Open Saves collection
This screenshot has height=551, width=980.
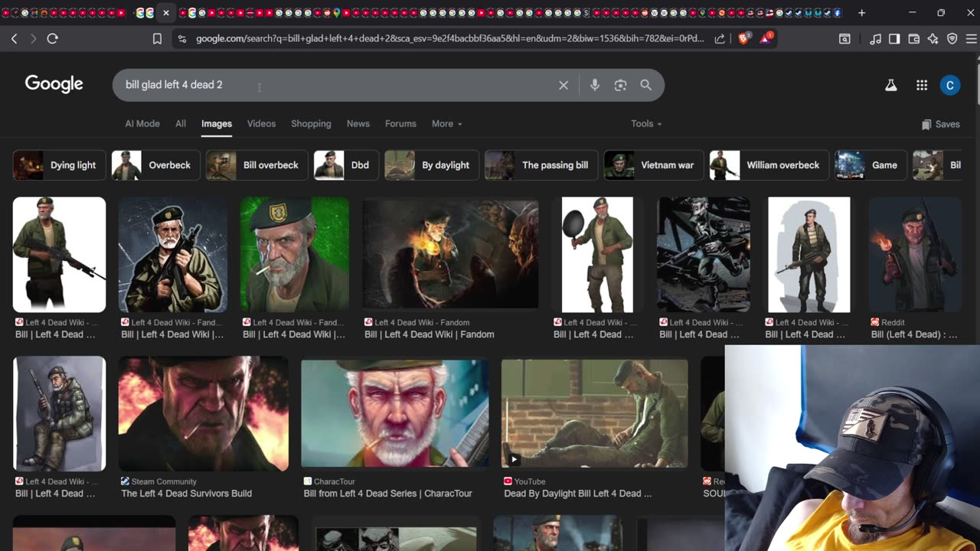coord(941,124)
